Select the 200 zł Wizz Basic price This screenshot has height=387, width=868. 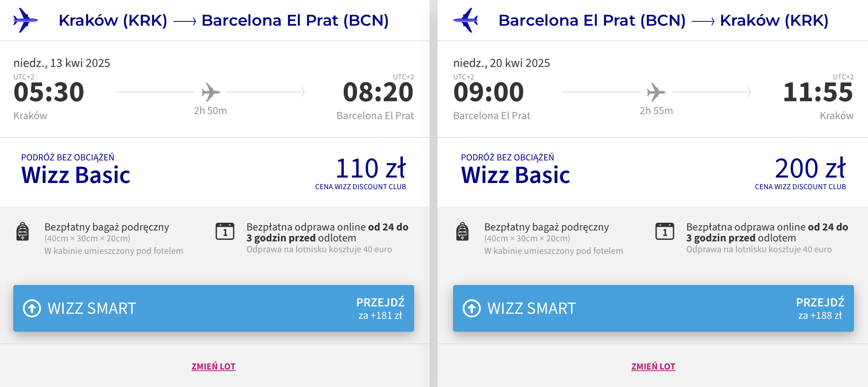tap(810, 168)
